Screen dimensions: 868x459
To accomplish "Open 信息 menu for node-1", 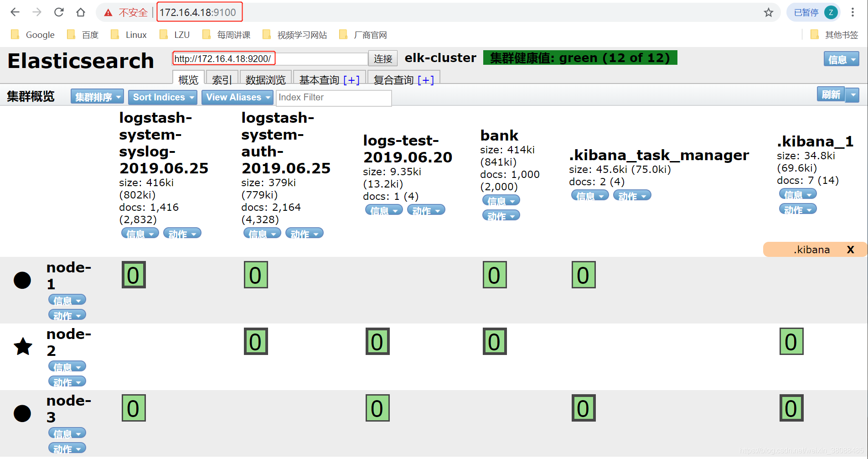I will pos(67,300).
